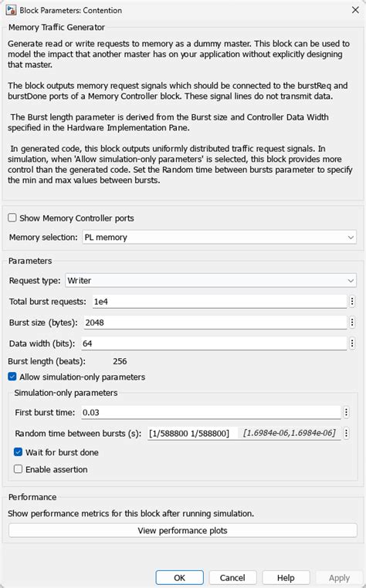The width and height of the screenshot is (366, 588).
Task: Uncheck Allow simulation-only parameters
Action: pyautogui.click(x=12, y=377)
